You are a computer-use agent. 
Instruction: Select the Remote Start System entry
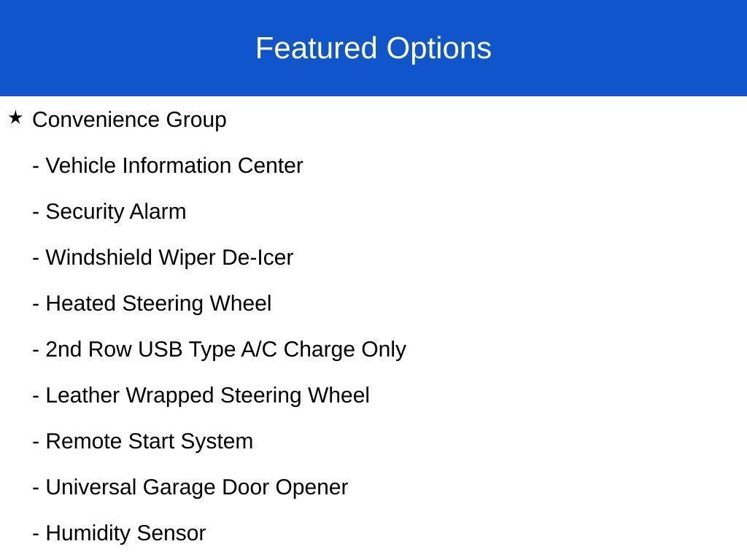point(149,441)
